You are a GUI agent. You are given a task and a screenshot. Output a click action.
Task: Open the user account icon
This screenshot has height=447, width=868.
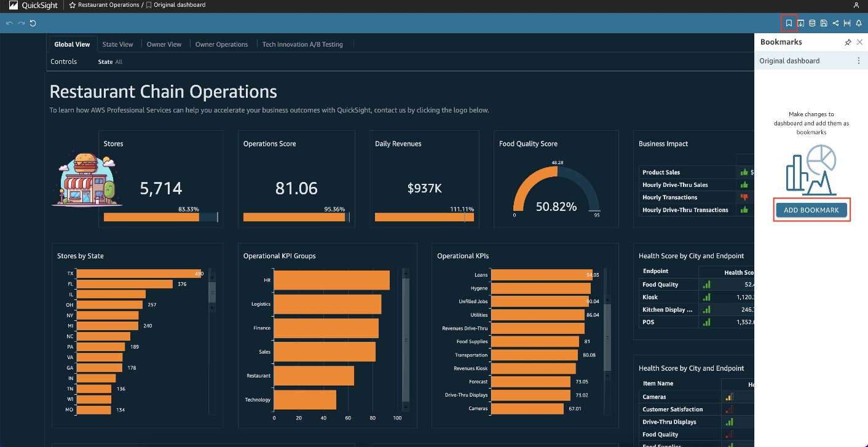[x=856, y=5]
